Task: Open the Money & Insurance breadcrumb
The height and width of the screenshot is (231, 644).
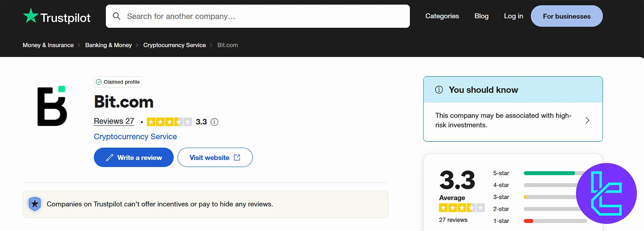Action: (x=48, y=45)
